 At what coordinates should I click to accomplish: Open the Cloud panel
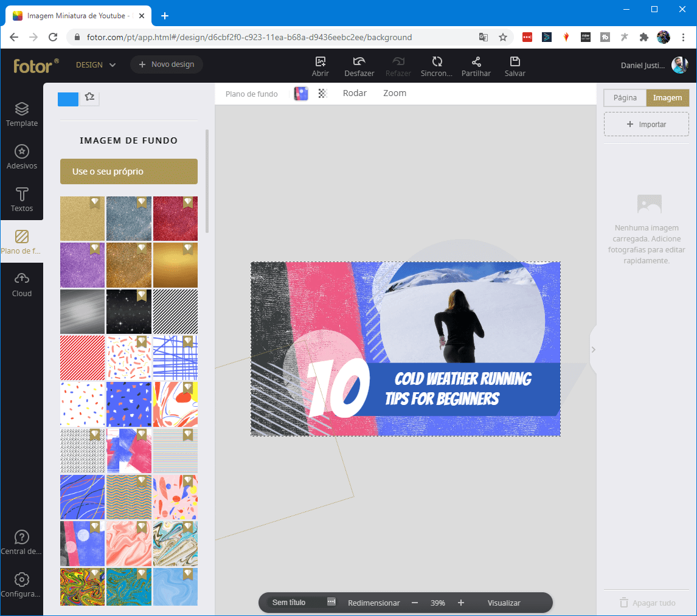tap(22, 284)
